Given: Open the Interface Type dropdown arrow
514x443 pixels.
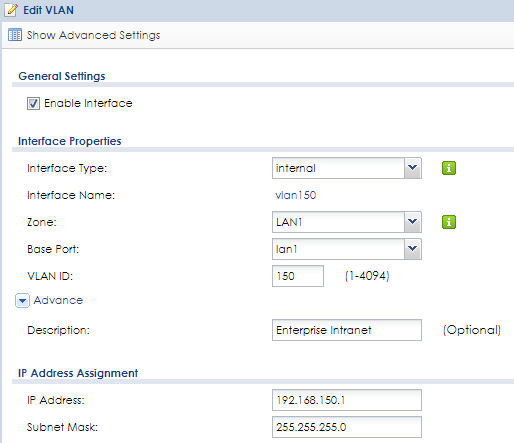Looking at the screenshot, I should click(413, 168).
